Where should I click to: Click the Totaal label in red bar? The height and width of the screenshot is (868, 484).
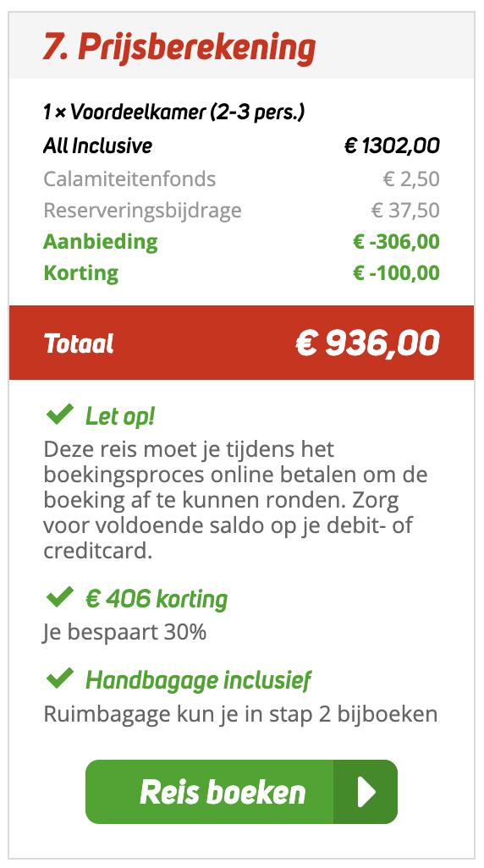pos(78,343)
